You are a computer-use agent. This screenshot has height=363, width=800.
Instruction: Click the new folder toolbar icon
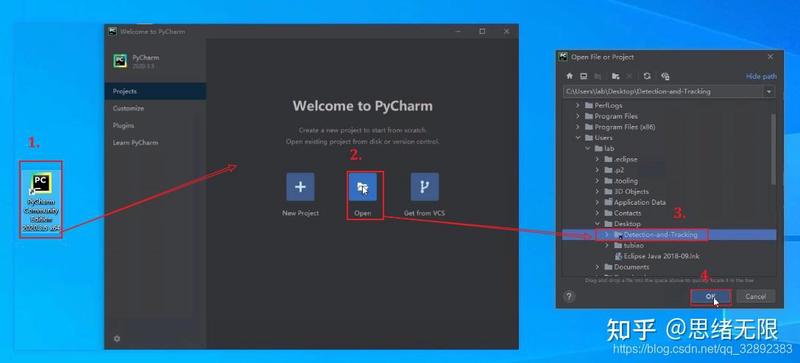(615, 76)
